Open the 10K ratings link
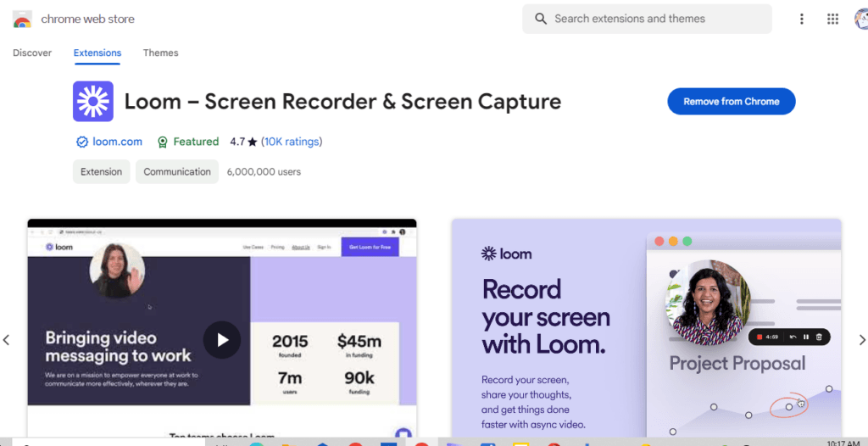The image size is (868, 446). click(x=292, y=142)
